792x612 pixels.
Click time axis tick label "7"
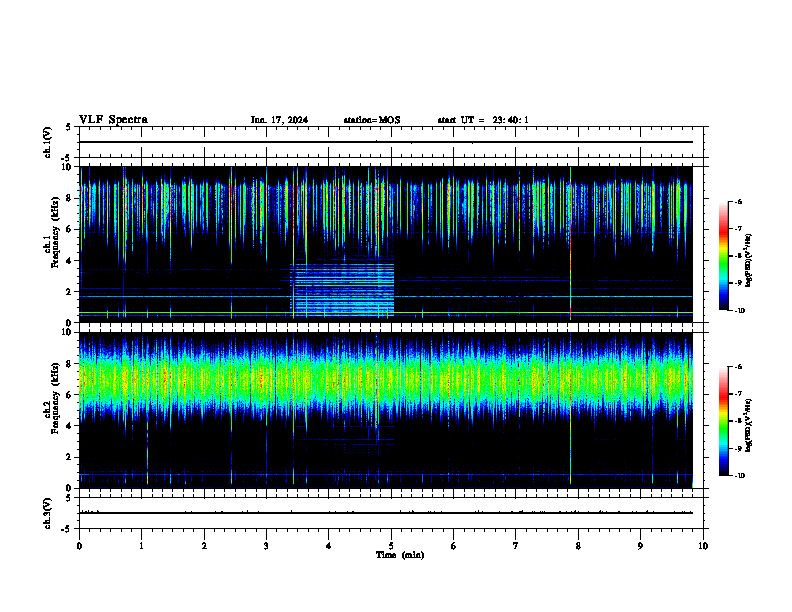click(x=516, y=546)
